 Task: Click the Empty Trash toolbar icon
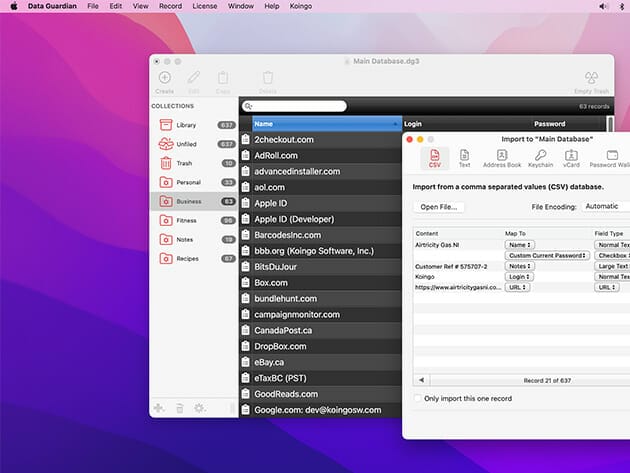pyautogui.click(x=591, y=78)
